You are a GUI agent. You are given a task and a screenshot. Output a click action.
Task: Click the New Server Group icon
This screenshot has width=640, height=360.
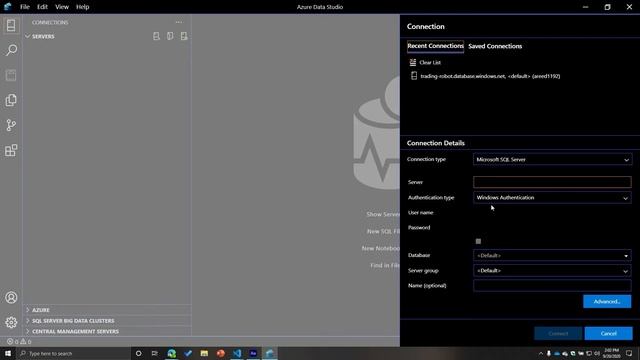pyautogui.click(x=170, y=36)
